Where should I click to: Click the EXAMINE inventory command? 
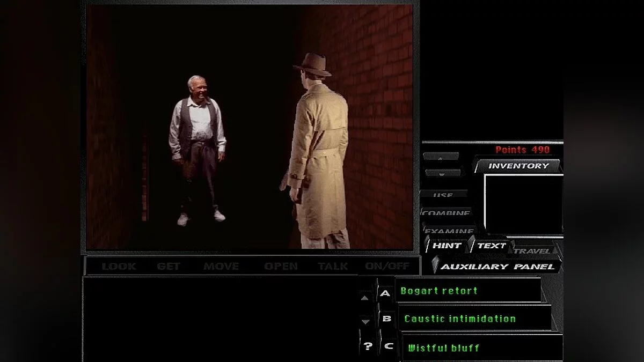(450, 231)
